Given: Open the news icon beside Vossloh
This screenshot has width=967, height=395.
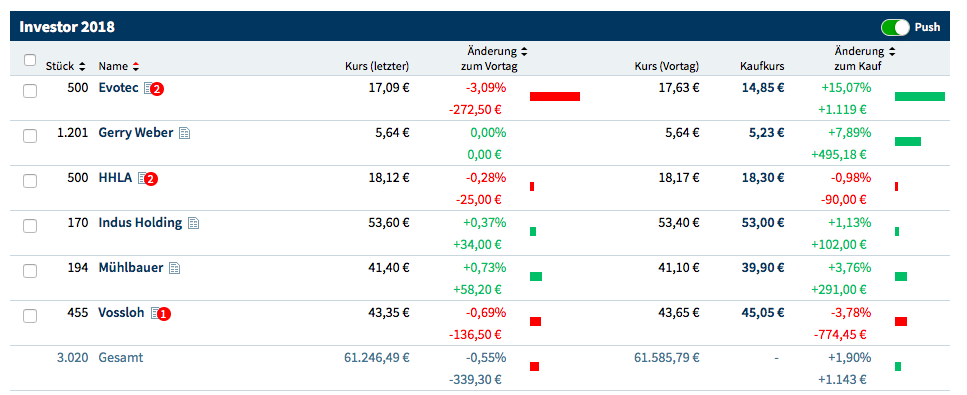Looking at the screenshot, I should [155, 313].
